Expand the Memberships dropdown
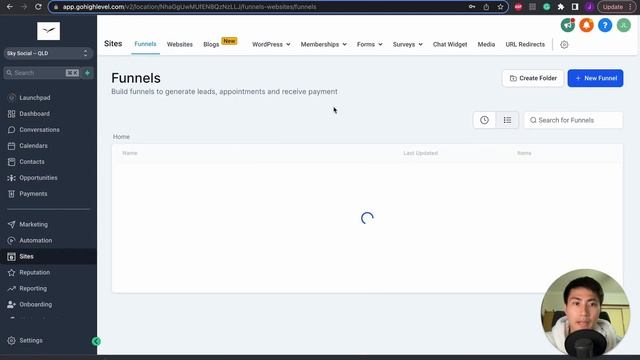The width and height of the screenshot is (640, 360). pos(324,44)
